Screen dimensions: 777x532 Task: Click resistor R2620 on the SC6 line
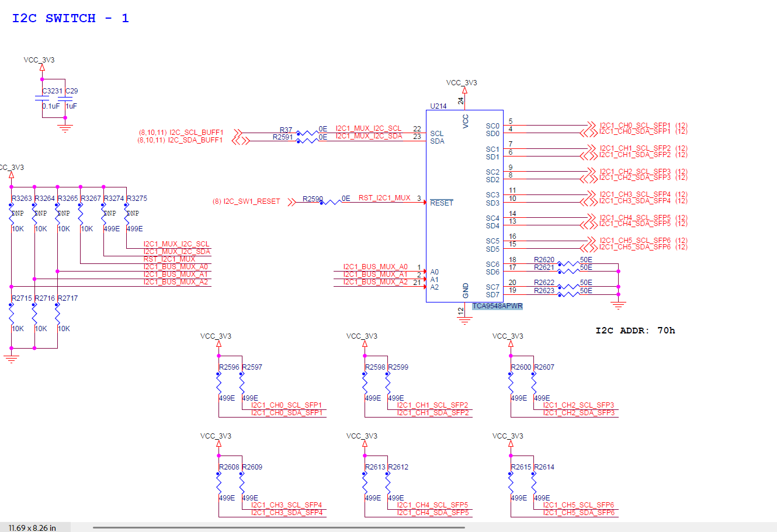(x=568, y=263)
